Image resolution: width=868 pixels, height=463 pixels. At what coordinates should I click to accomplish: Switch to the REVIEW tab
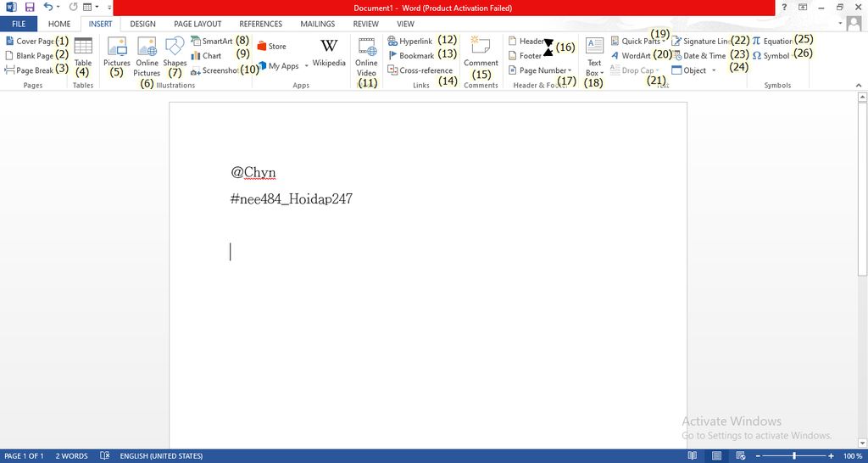pyautogui.click(x=366, y=24)
